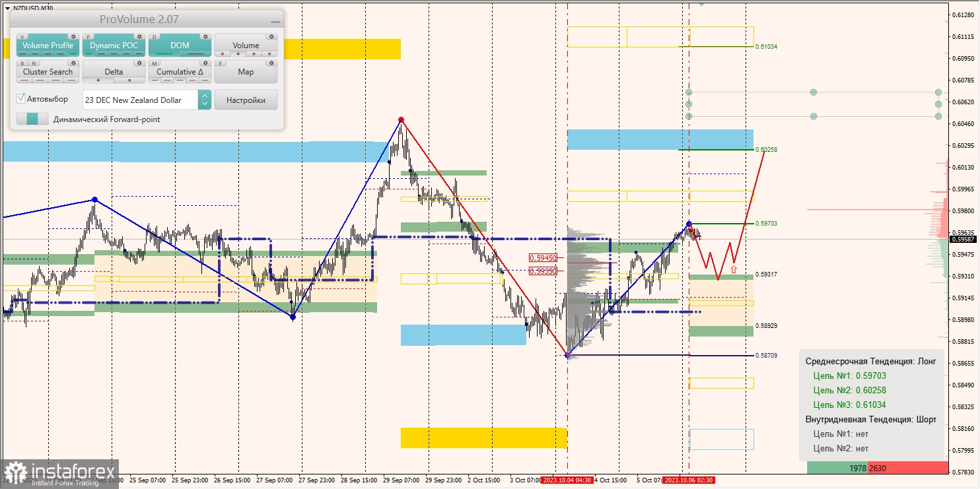Open Map settings gear icon
The image size is (980, 489).
point(271,63)
